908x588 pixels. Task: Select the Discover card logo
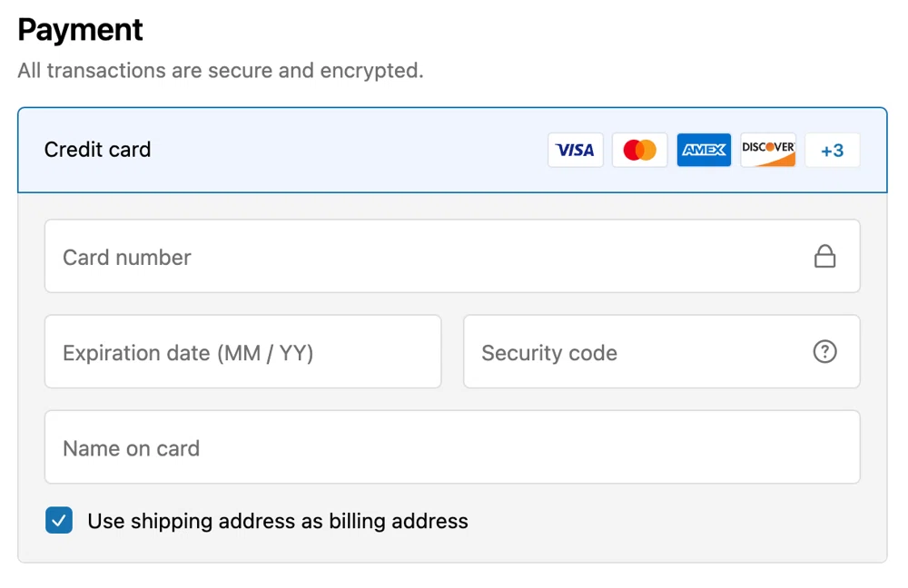point(767,150)
